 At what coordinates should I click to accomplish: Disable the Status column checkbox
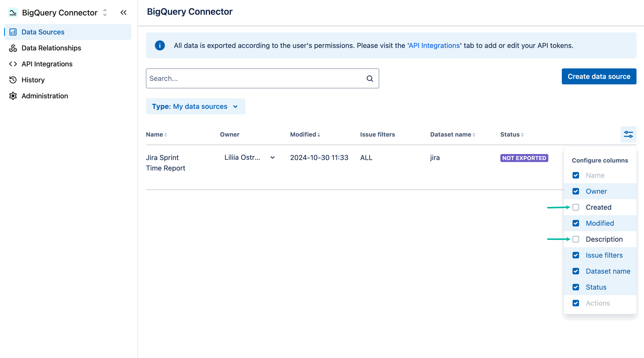click(x=576, y=287)
